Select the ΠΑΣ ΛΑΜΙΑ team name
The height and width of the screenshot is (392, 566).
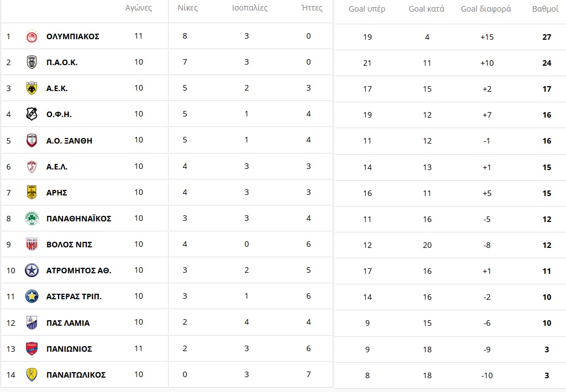point(68,323)
